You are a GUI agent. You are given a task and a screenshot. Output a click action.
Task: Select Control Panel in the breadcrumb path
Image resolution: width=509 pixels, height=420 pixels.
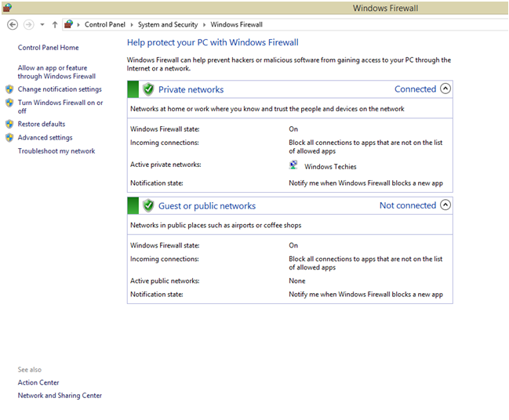pos(104,25)
